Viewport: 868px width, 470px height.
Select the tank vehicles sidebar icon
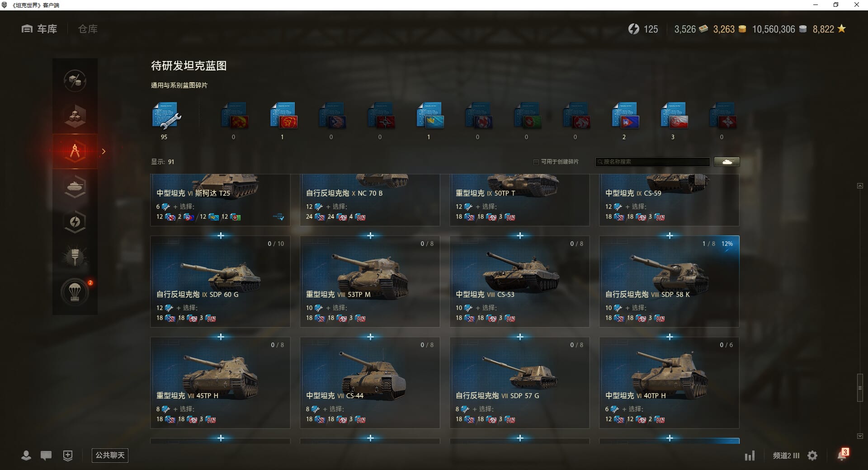(75, 187)
